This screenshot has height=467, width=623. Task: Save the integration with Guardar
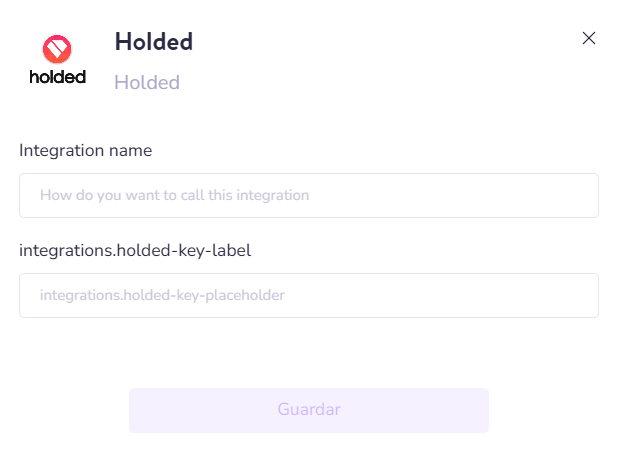click(308, 410)
